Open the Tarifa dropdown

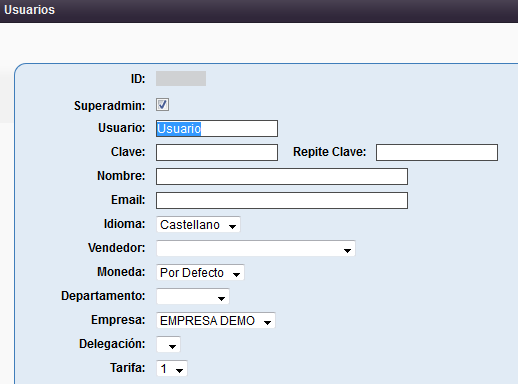[x=172, y=368]
